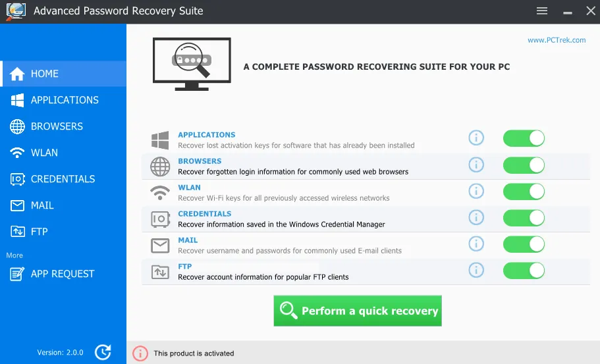Perform a quick recovery

pyautogui.click(x=358, y=311)
